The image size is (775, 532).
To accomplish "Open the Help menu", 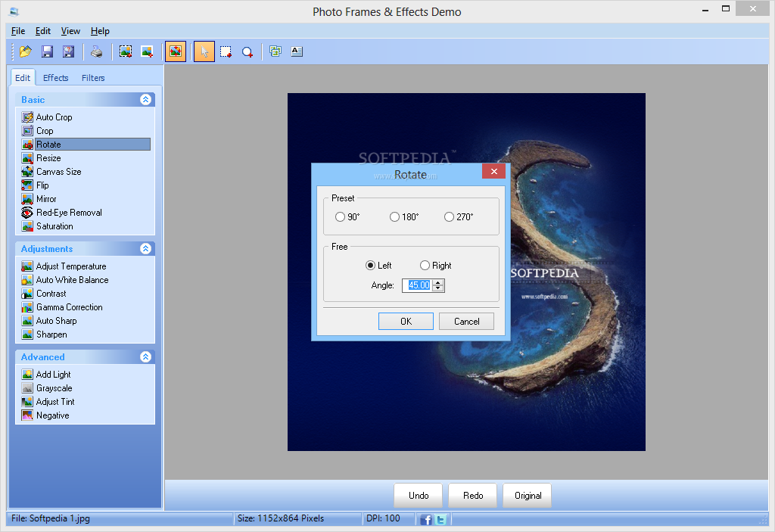I will pyautogui.click(x=100, y=31).
